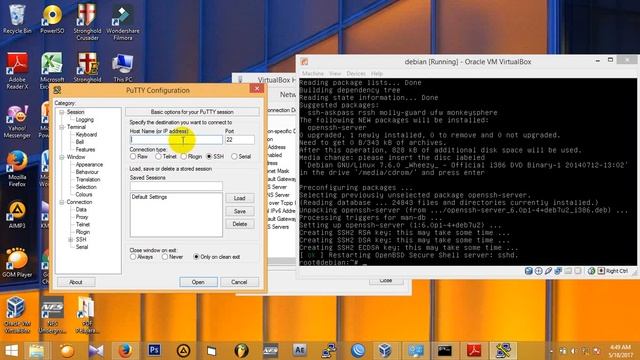Collapse the Window tree node
Image resolution: width=640 pixels, height=360 pixels.
tap(62, 157)
